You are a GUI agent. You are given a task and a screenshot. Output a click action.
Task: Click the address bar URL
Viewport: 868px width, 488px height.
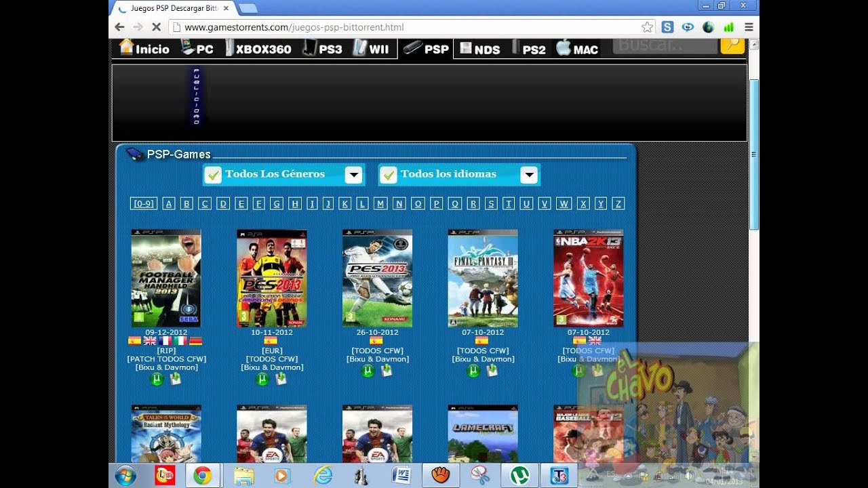click(x=294, y=28)
